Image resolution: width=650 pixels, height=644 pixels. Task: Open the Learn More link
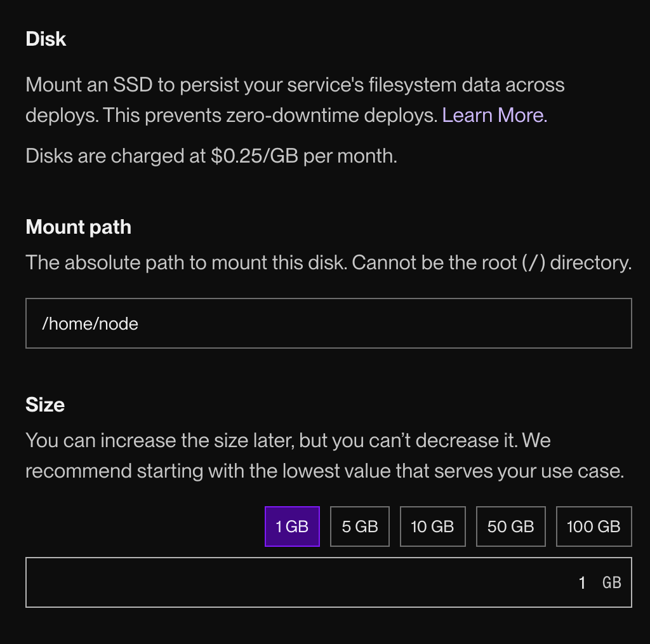tap(493, 115)
